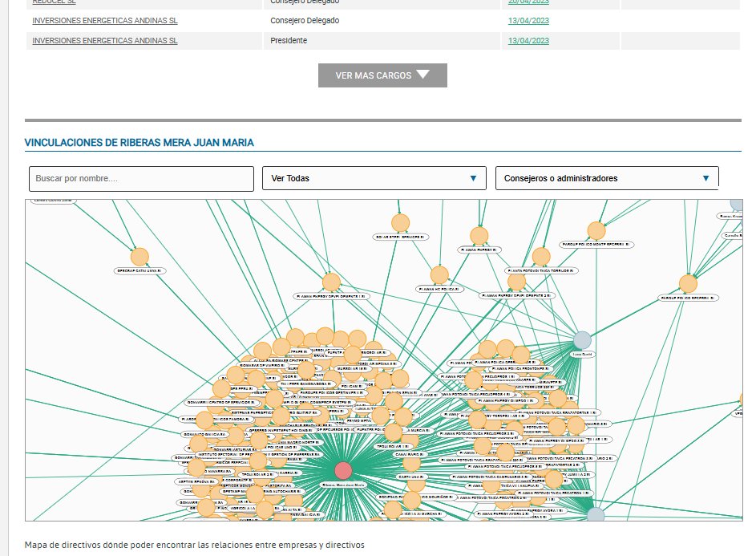Screen dimensions: 756x556
Task: Click the VER MAS CARGOS button
Action: [382, 75]
